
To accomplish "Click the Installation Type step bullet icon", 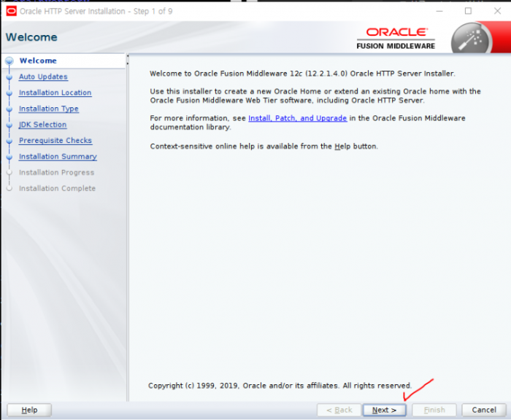I will [9, 109].
